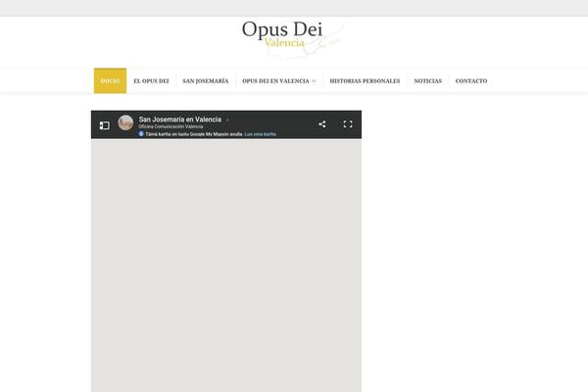Image resolution: width=588 pixels, height=392 pixels.
Task: Open the HISTORIAS PERSONALES menu item
Action: tap(365, 80)
